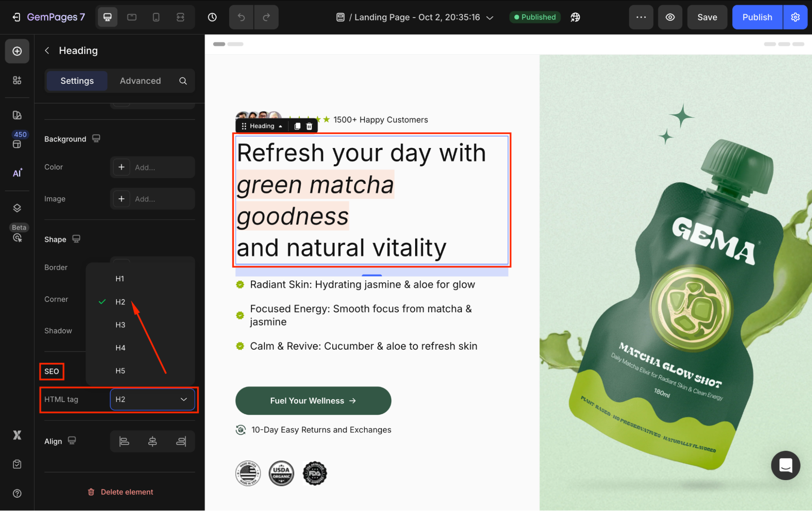Click the redo arrow icon
Image resolution: width=812 pixels, height=511 pixels.
[266, 17]
